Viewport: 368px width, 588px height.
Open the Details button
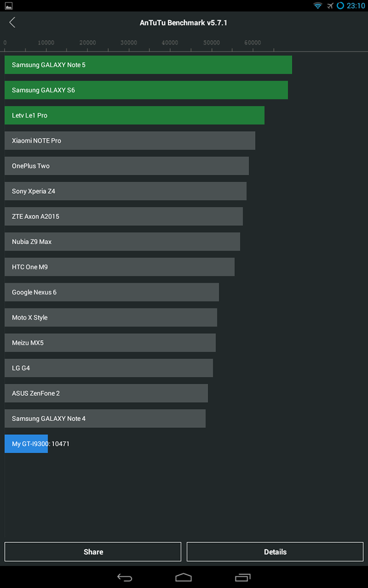[x=275, y=552]
